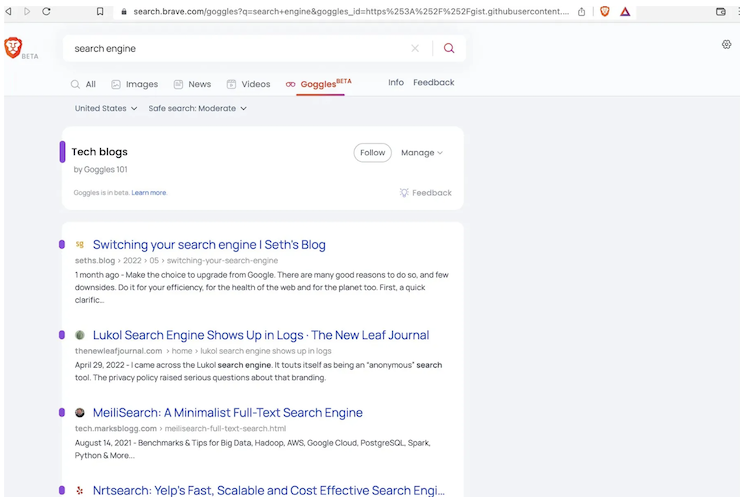Click the purple marker beside the MeiliSearch result
This screenshot has height=497, width=740.
tap(62, 413)
